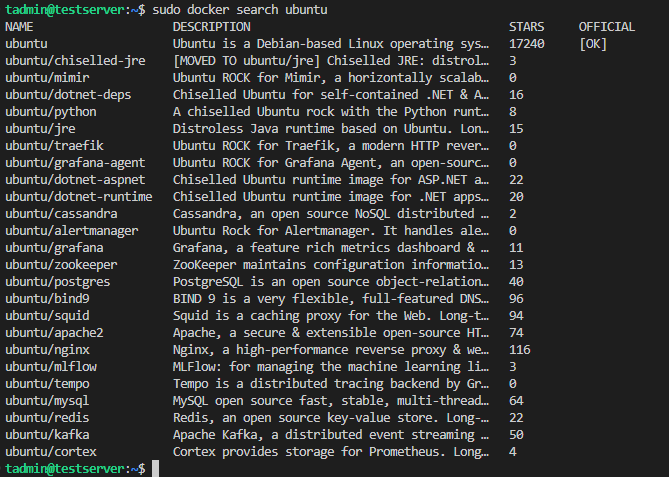Image resolution: width=669 pixels, height=477 pixels.
Task: Click the 116 stars value for nginx
Action: [x=520, y=350]
